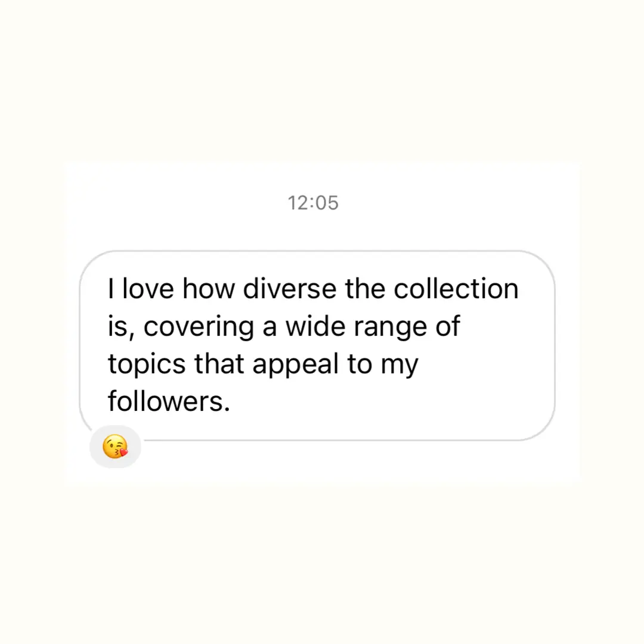
Task: Click the word "followers." in message
Action: 169,401
